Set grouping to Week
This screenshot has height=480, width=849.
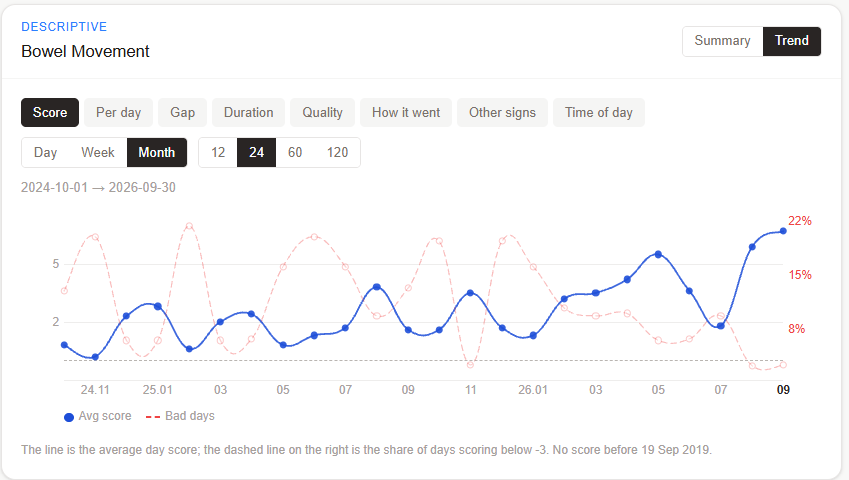click(x=98, y=153)
